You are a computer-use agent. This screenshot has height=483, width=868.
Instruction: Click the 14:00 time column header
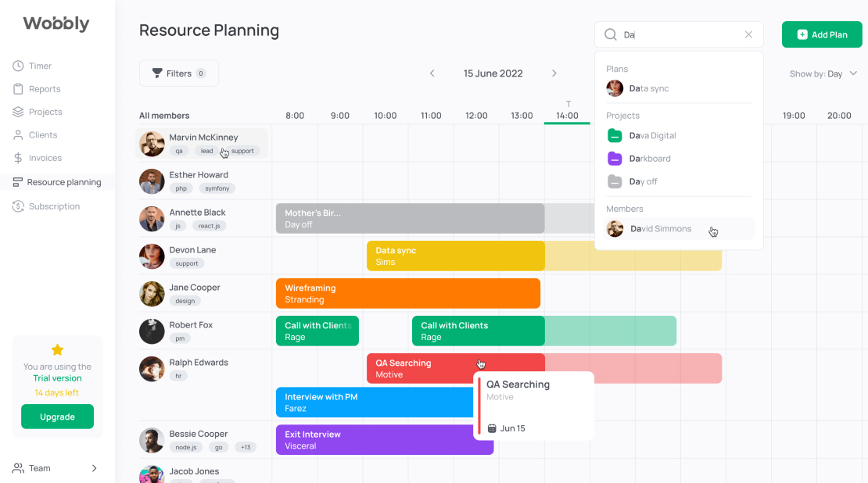pos(567,116)
